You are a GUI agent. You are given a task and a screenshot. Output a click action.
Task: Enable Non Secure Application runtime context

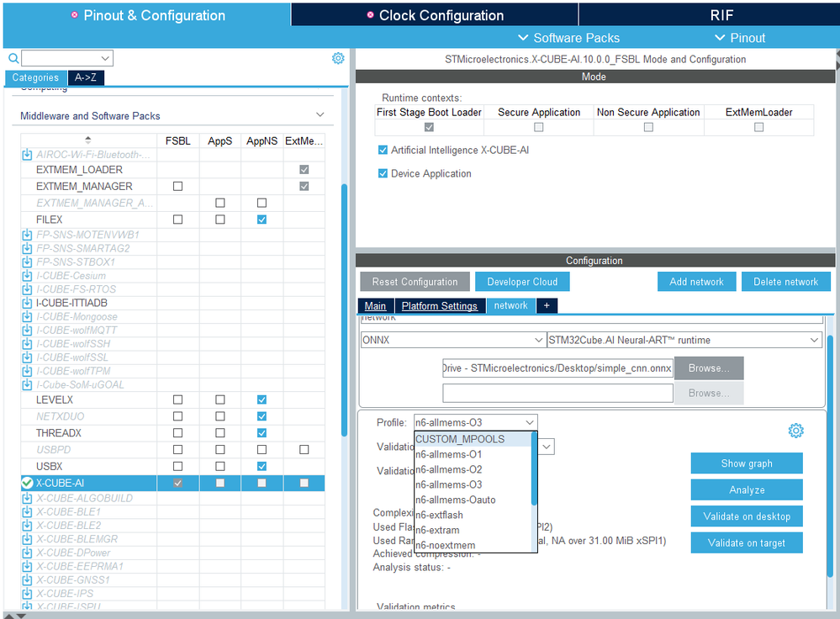(x=649, y=127)
